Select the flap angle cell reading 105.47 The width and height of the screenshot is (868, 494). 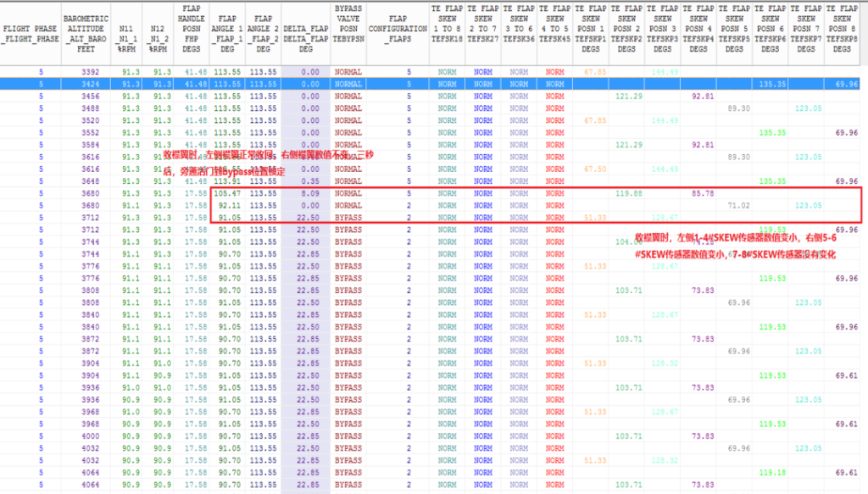coord(228,193)
